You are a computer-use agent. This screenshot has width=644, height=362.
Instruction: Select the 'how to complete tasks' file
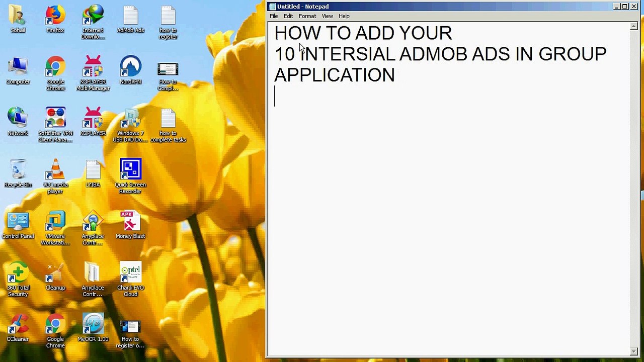pyautogui.click(x=168, y=126)
